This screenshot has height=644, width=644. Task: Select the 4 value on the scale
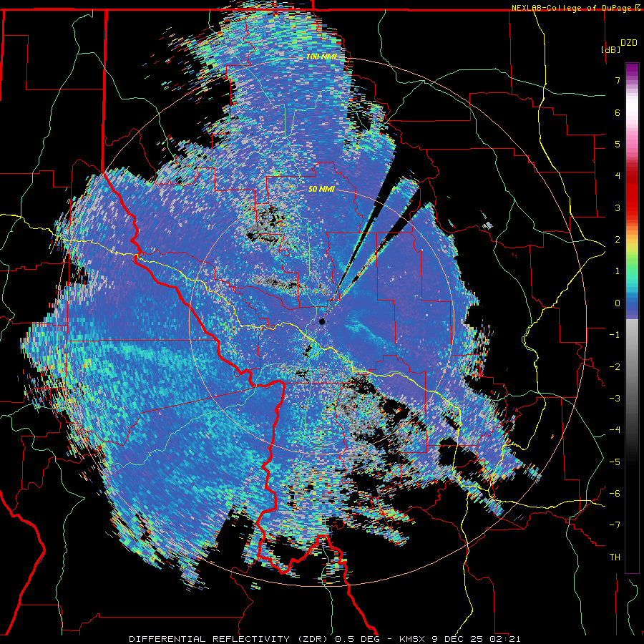pos(618,176)
